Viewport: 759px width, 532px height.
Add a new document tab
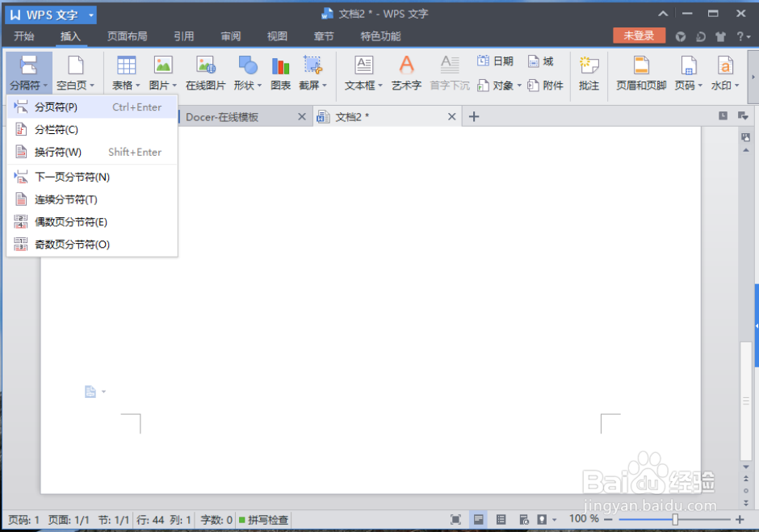coord(474,117)
